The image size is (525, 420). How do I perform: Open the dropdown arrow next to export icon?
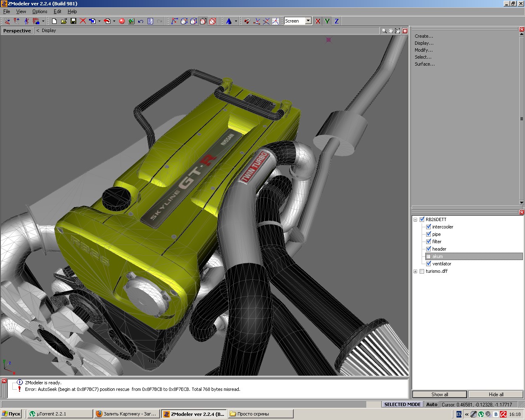pyautogui.click(x=114, y=21)
